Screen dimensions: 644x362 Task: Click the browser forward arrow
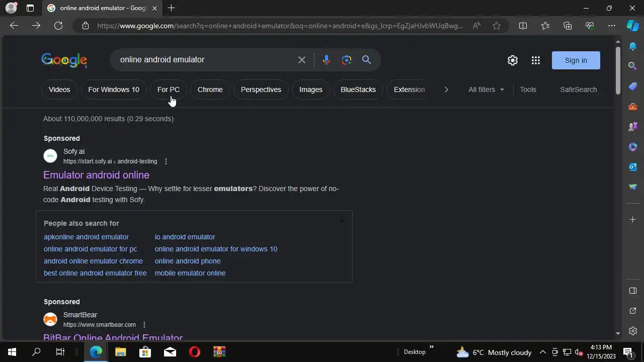coord(36,26)
